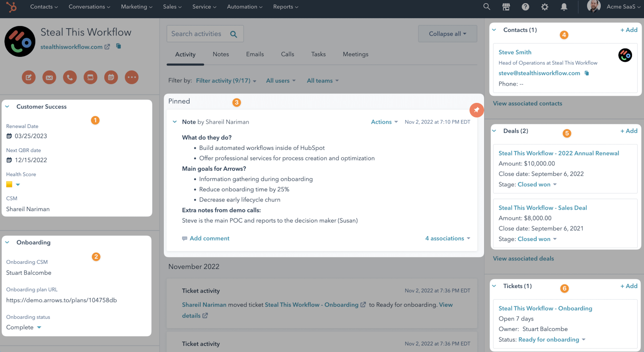Collapse the Customer Success card
This screenshot has height=352, width=644.
coord(8,106)
